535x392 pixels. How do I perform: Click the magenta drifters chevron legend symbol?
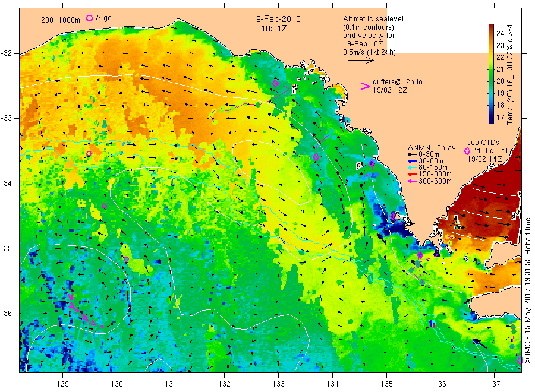[366, 86]
